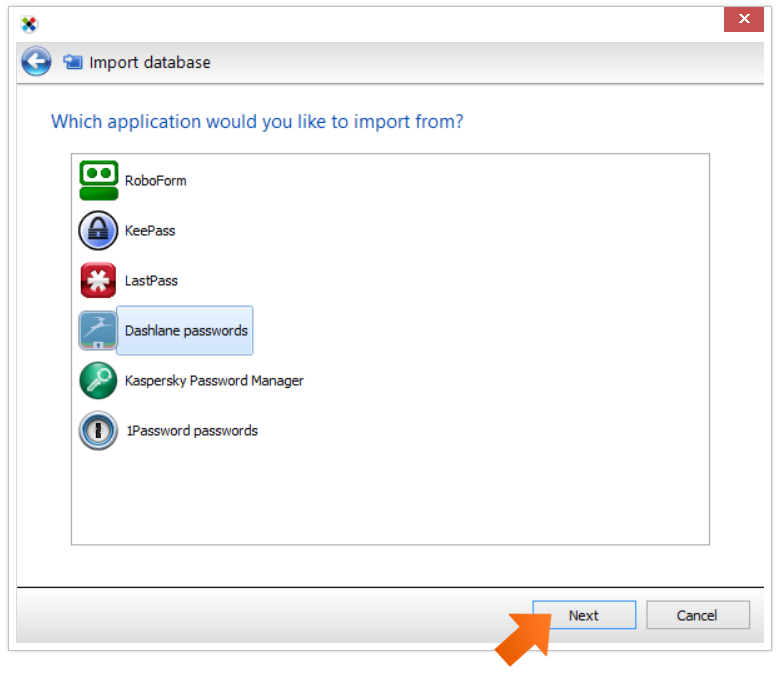Choose KeePass from the list
This screenshot has height=675, width=779.
pyautogui.click(x=150, y=231)
